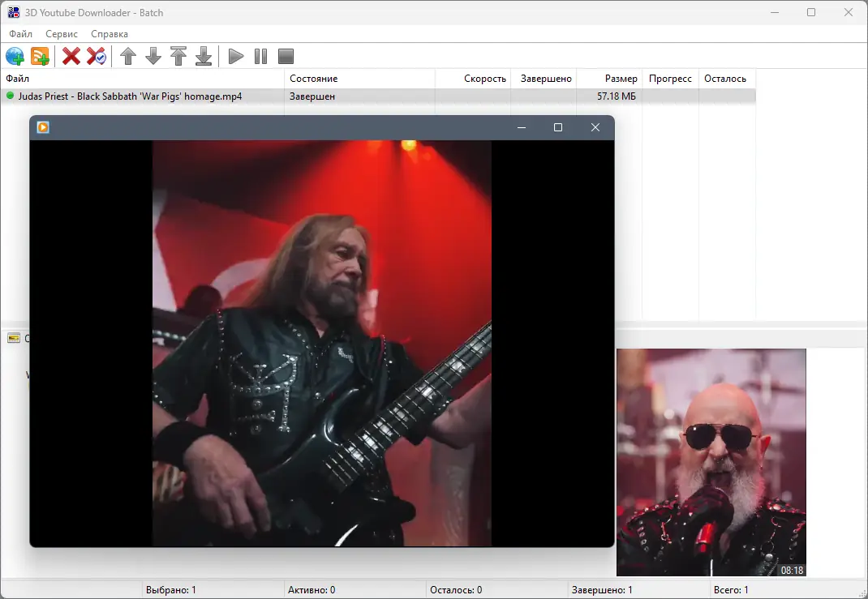Select the Judas Priest War Pigs file row
Viewport: 868px width, 599px height.
click(378, 96)
